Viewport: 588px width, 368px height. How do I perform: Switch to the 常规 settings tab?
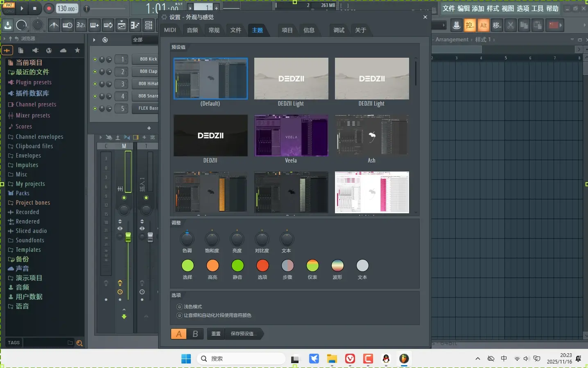coord(214,30)
